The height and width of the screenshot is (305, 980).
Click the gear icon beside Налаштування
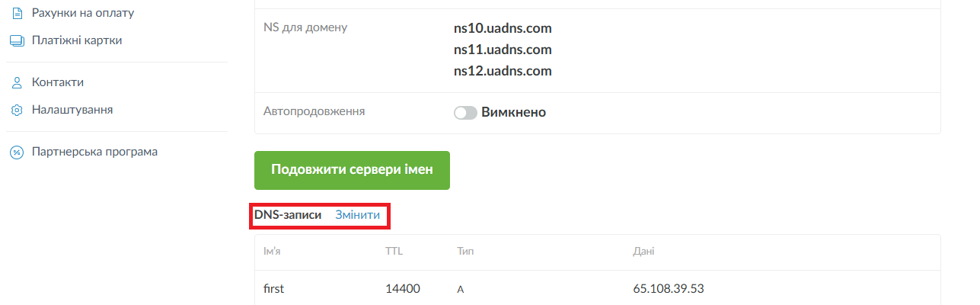click(17, 110)
